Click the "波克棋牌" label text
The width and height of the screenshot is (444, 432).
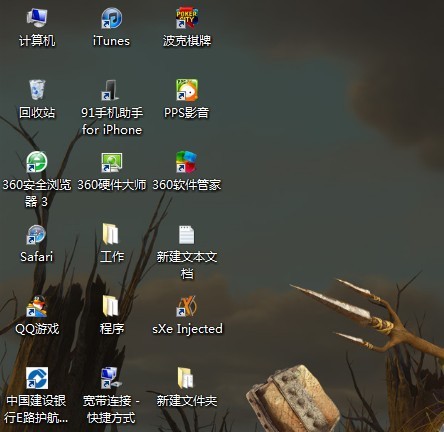click(187, 41)
